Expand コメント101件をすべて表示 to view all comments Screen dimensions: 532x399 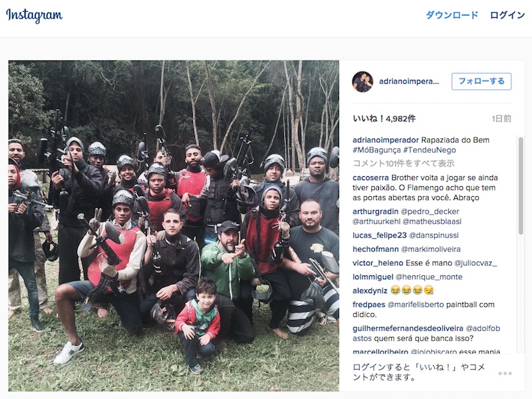coord(404,164)
